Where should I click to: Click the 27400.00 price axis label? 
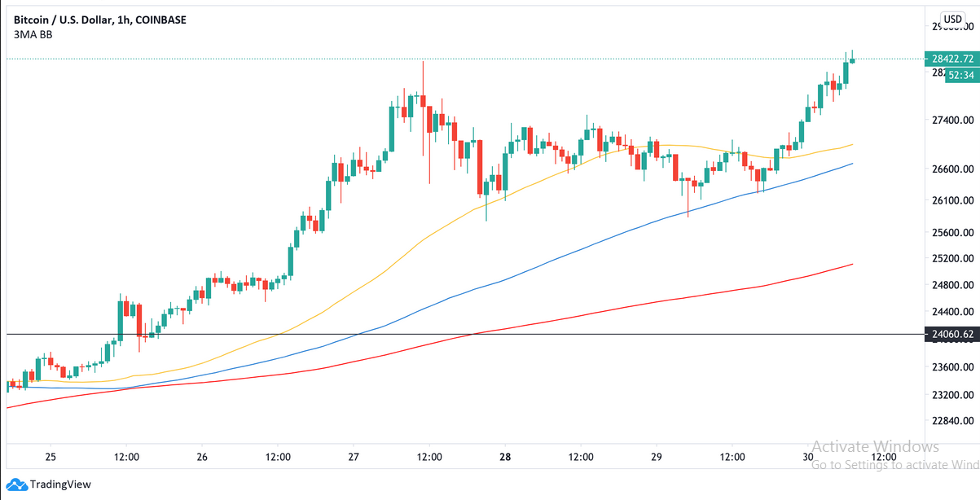[x=953, y=120]
